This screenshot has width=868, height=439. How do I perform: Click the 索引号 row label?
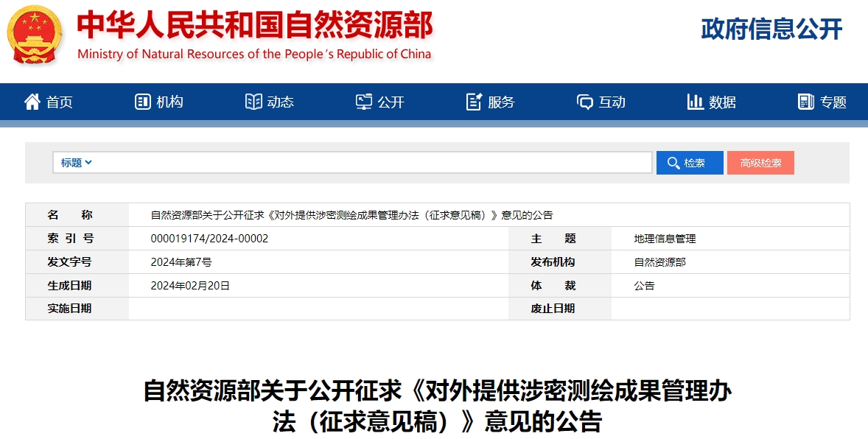71,239
